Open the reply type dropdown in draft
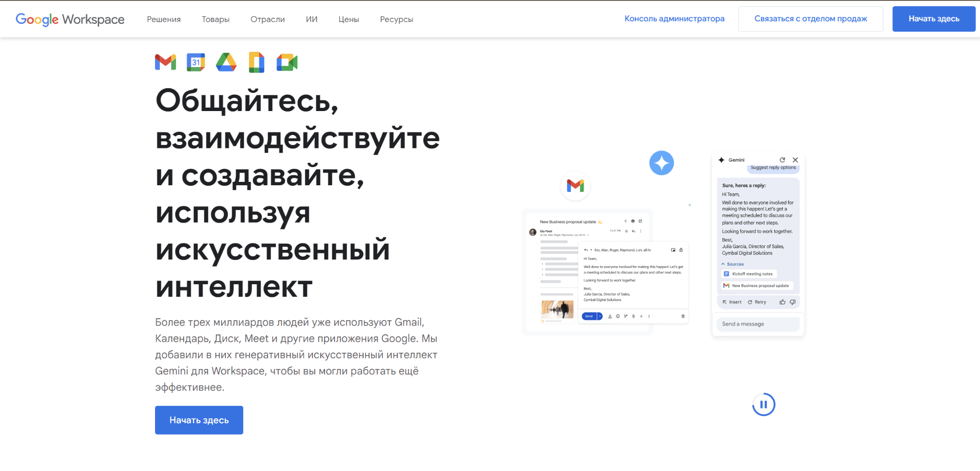 tap(591, 250)
